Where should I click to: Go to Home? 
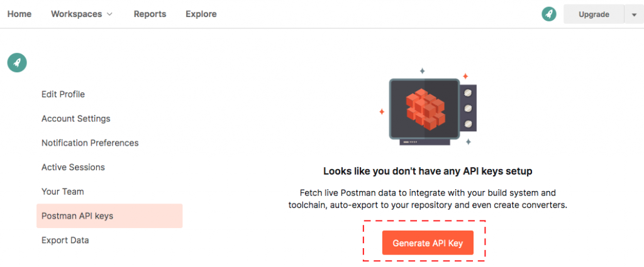point(19,14)
